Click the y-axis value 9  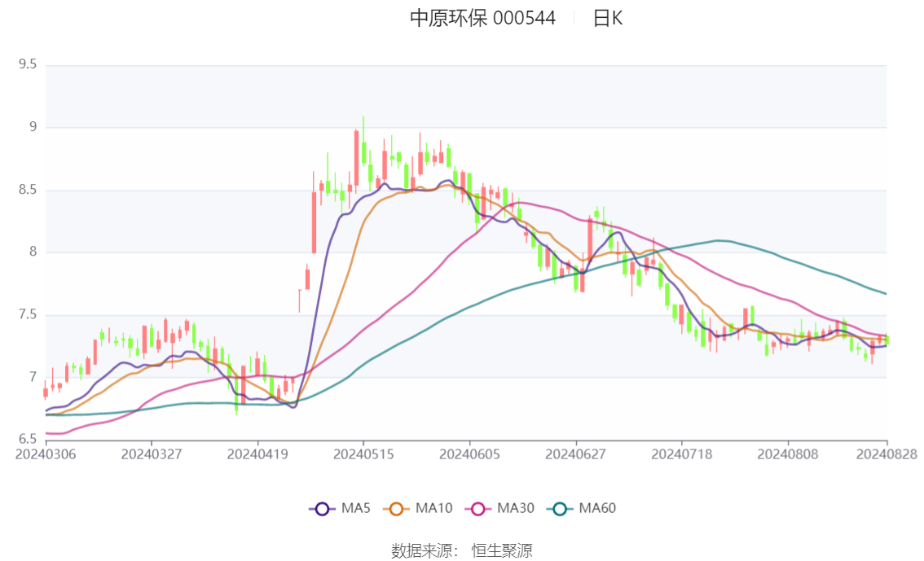coord(33,126)
